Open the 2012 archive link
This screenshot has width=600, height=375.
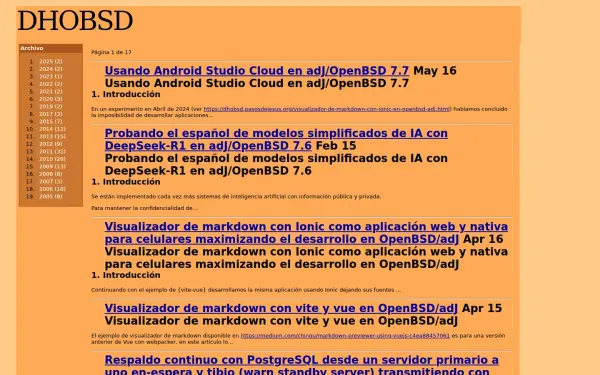tap(51, 144)
